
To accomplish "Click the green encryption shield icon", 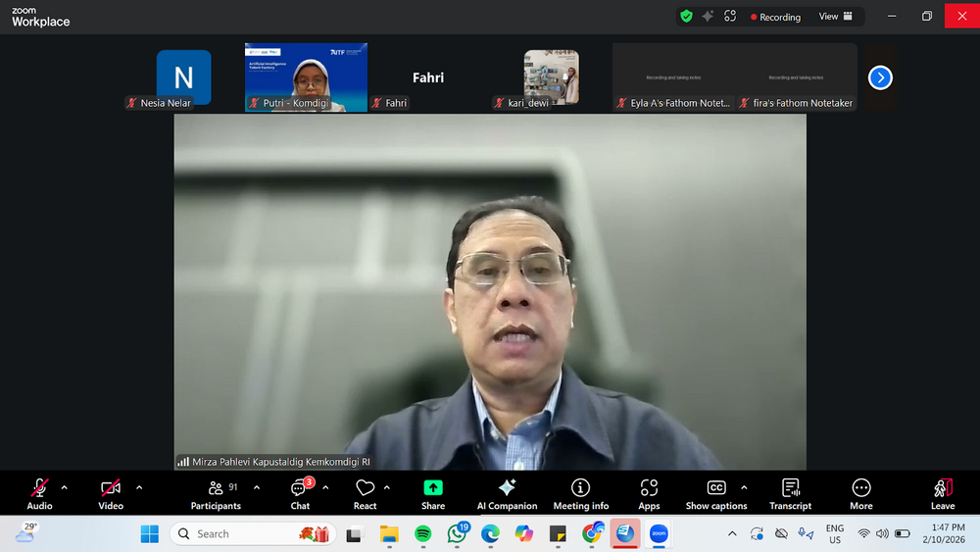I will click(686, 16).
